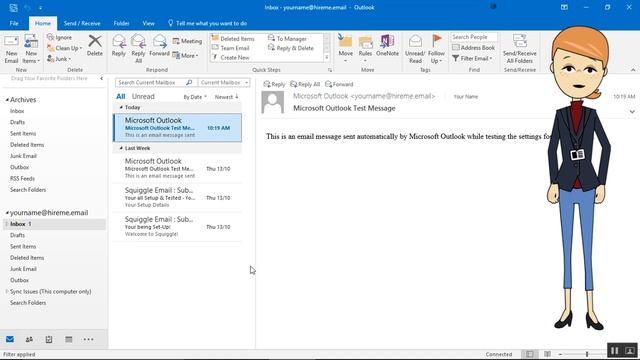
Task: Switch to Normal view in status bar
Action: [529, 354]
